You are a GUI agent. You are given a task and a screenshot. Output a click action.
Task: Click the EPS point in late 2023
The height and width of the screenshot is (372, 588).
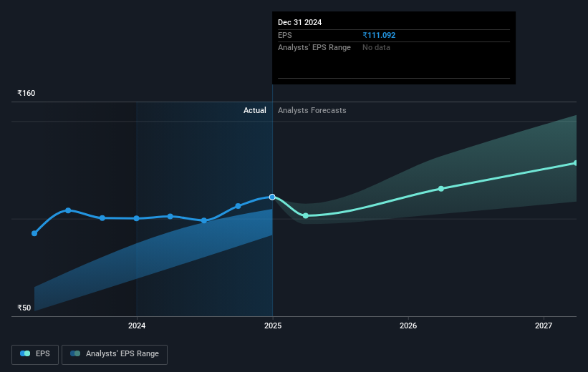click(102, 218)
